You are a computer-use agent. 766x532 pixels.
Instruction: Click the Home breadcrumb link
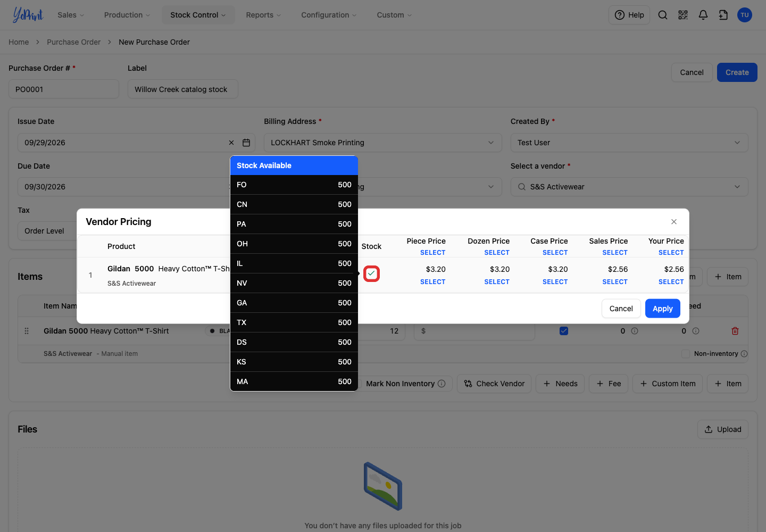coord(19,42)
